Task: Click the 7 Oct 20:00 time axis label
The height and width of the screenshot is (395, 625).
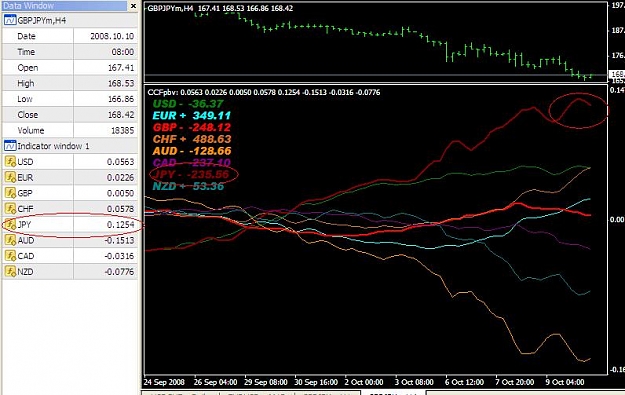Action: click(x=515, y=382)
